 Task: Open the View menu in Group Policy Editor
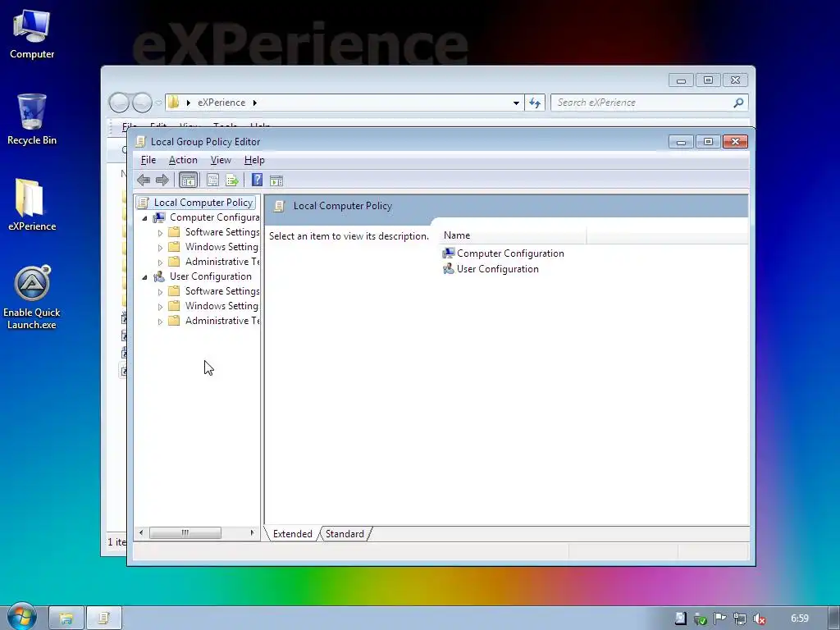point(221,160)
